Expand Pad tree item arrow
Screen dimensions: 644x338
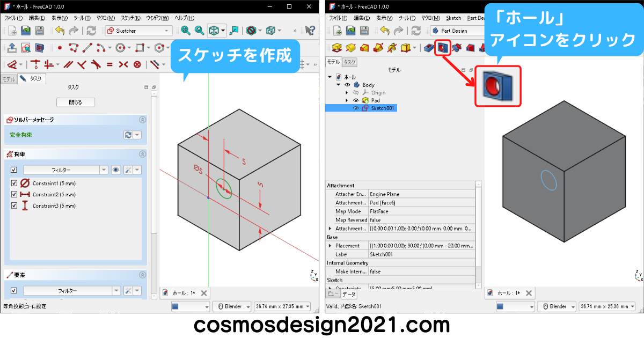point(347,100)
